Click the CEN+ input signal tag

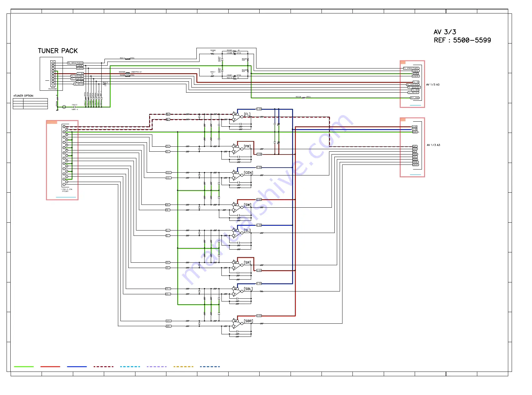pyautogui.click(x=168, y=173)
